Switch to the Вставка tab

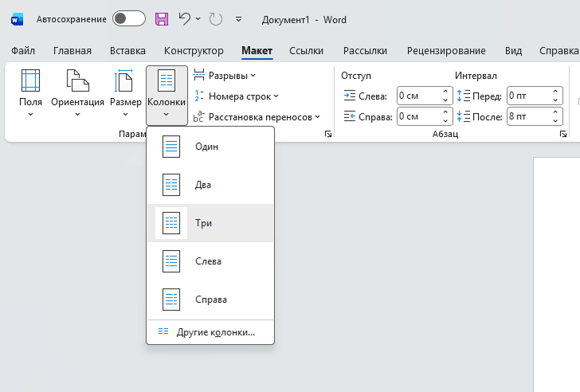point(127,51)
